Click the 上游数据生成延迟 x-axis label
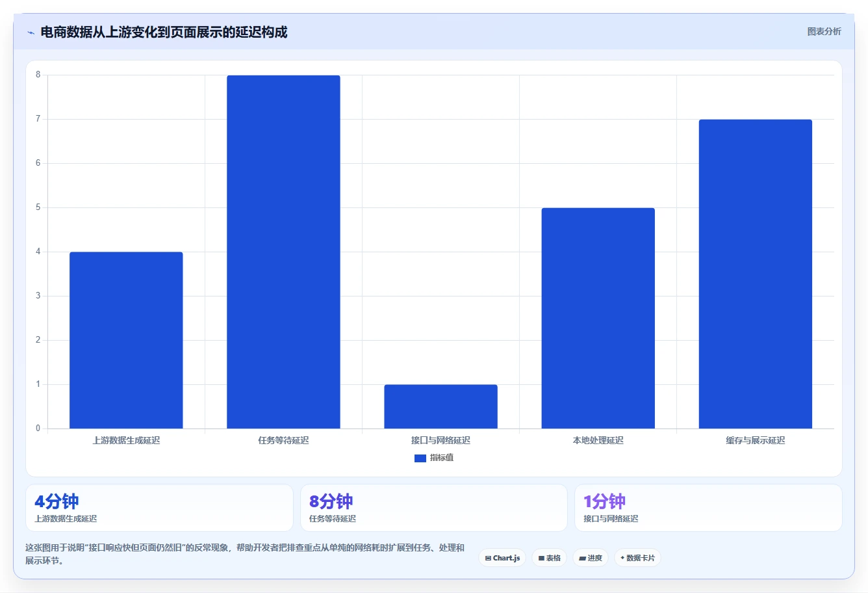 pyautogui.click(x=126, y=440)
